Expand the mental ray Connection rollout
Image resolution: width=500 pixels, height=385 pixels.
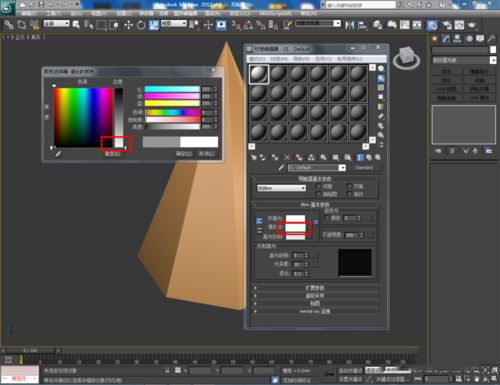click(315, 311)
